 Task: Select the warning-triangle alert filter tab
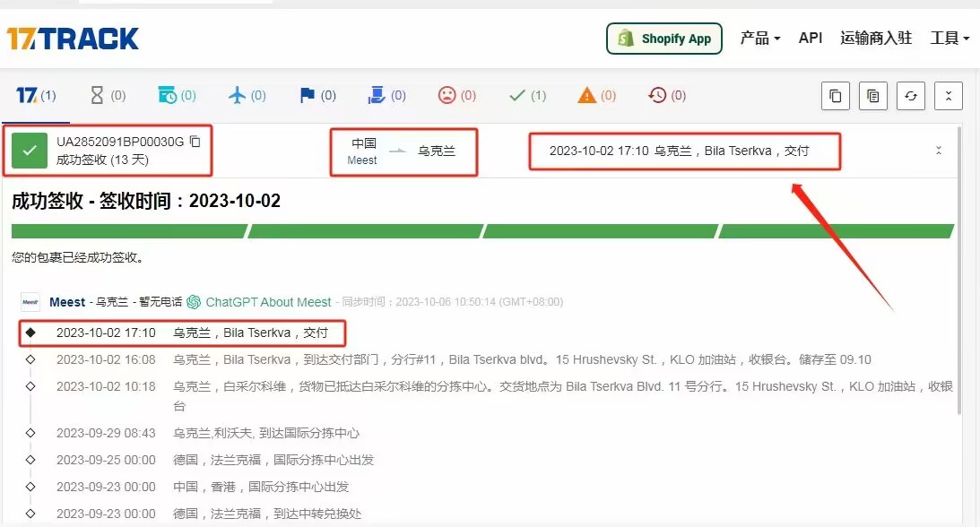point(597,96)
